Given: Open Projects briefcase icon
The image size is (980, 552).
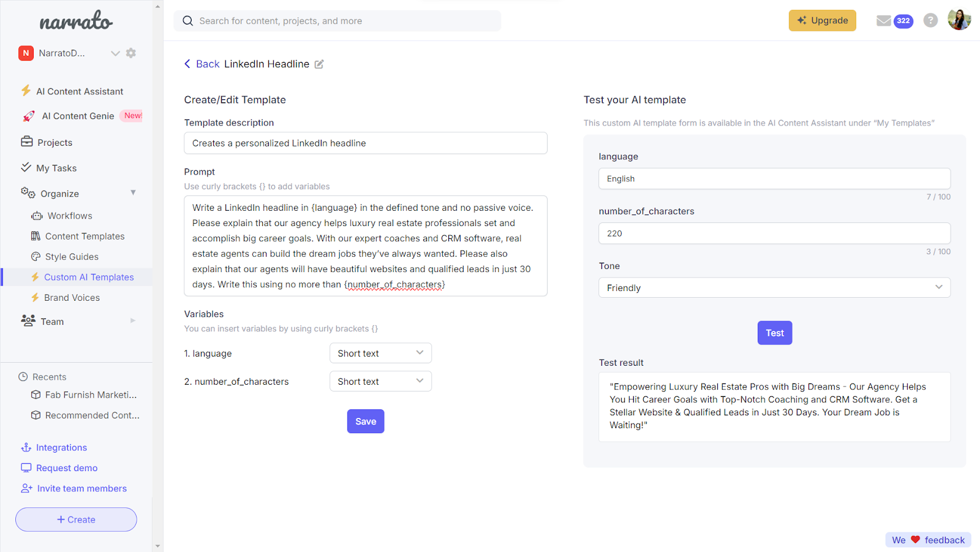Looking at the screenshot, I should pos(27,142).
